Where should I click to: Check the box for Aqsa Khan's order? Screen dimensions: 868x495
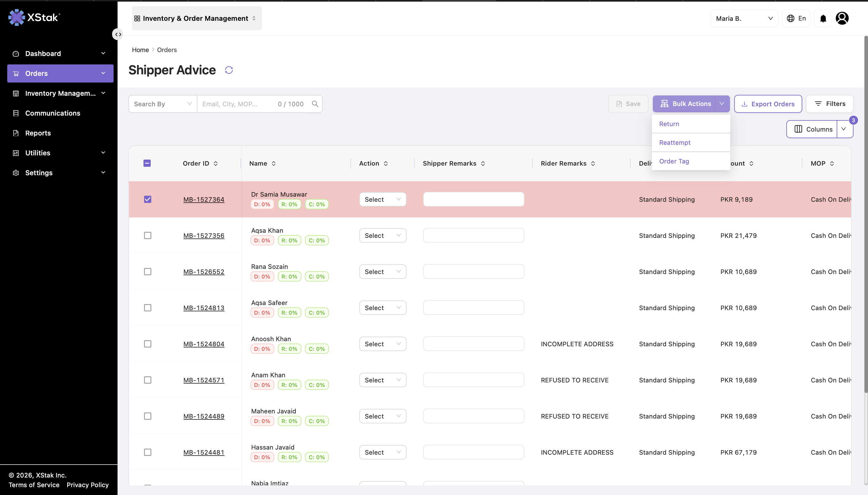point(147,235)
